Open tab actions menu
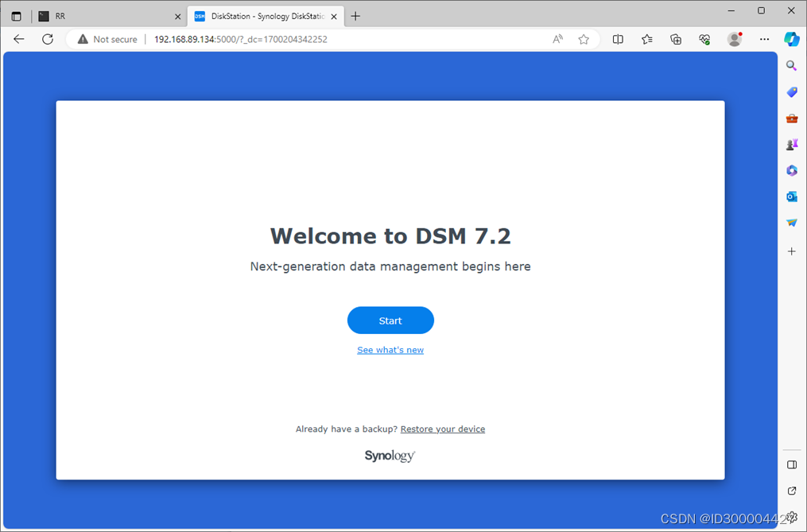This screenshot has width=807, height=532. point(17,16)
